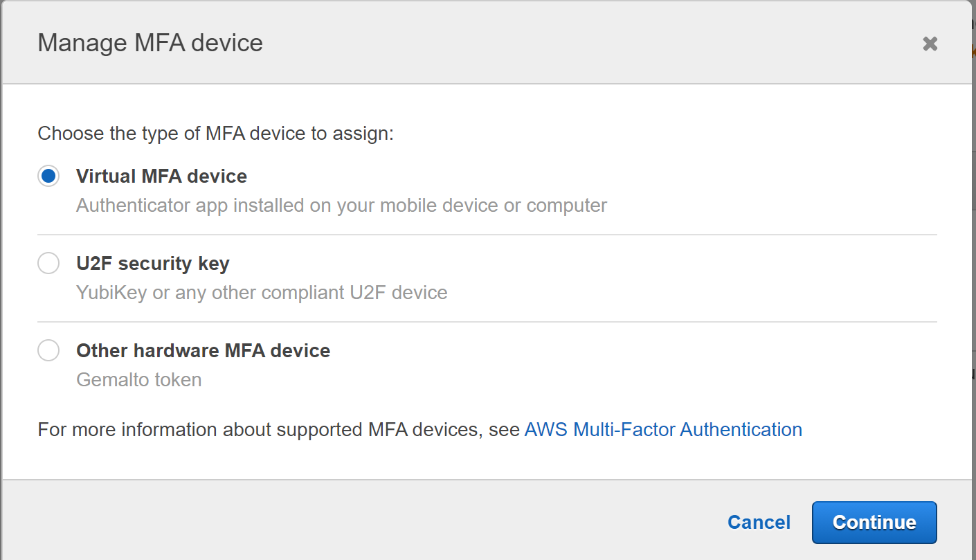
Task: Click the YubiKey compliant U2F device description
Action: (262, 293)
